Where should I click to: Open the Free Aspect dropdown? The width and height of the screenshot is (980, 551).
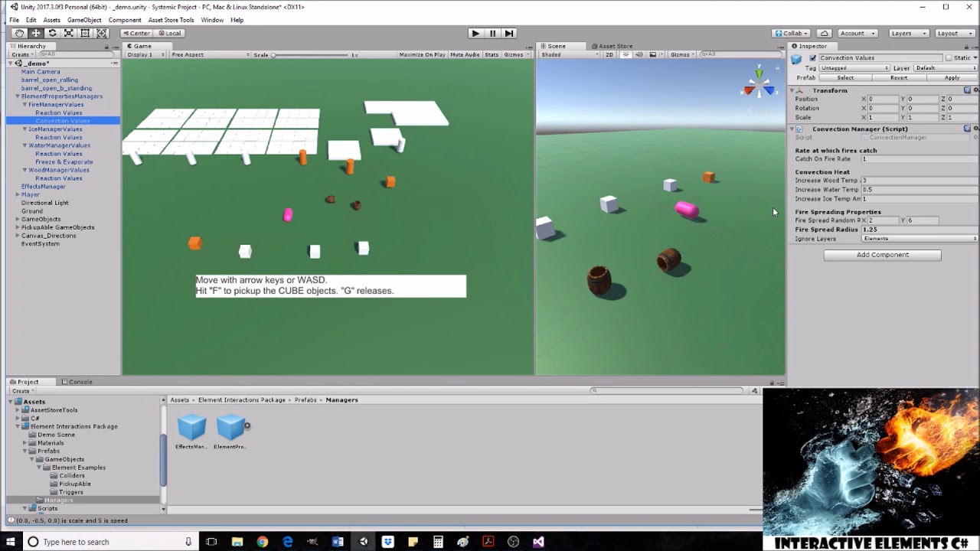tap(211, 54)
